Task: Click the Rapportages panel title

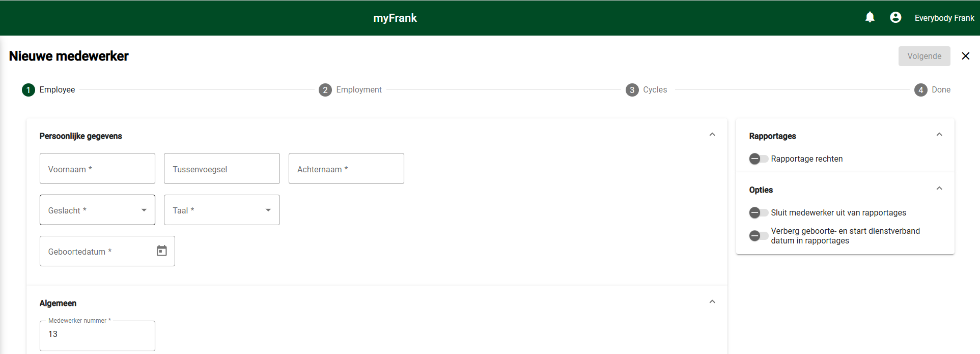Action: [772, 136]
